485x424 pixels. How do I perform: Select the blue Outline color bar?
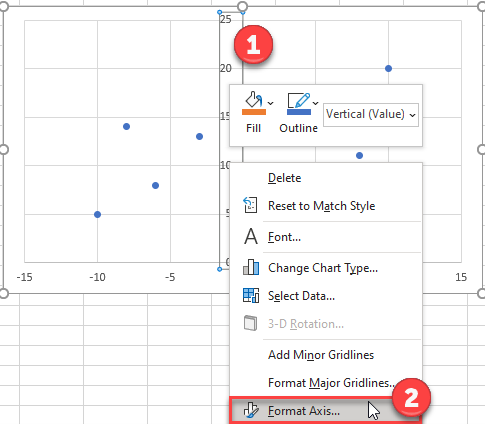[x=299, y=112]
